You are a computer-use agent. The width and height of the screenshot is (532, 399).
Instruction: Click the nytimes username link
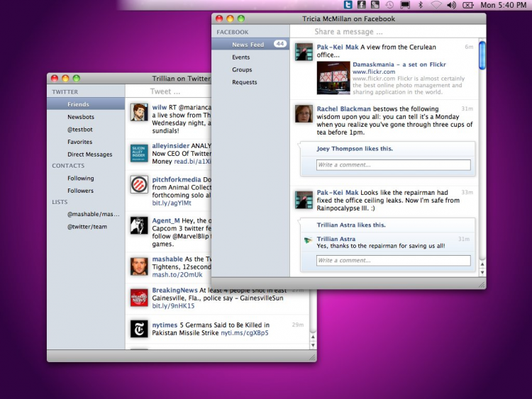coord(165,325)
